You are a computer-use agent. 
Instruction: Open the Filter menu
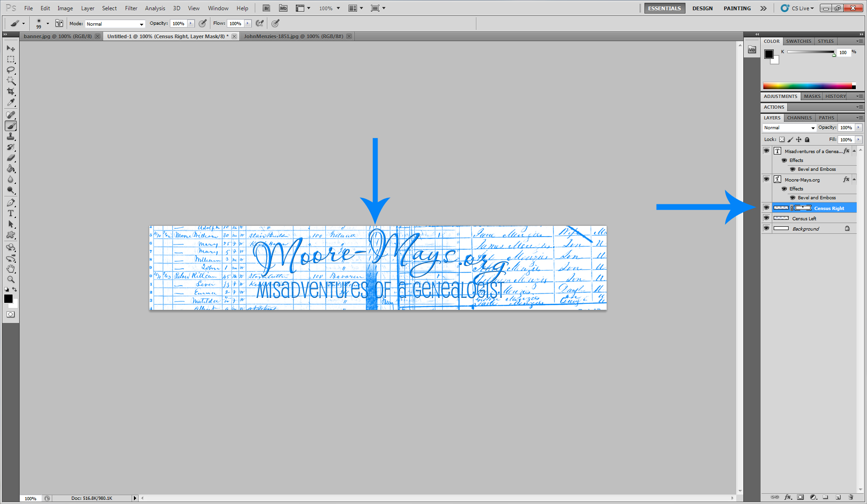click(131, 8)
